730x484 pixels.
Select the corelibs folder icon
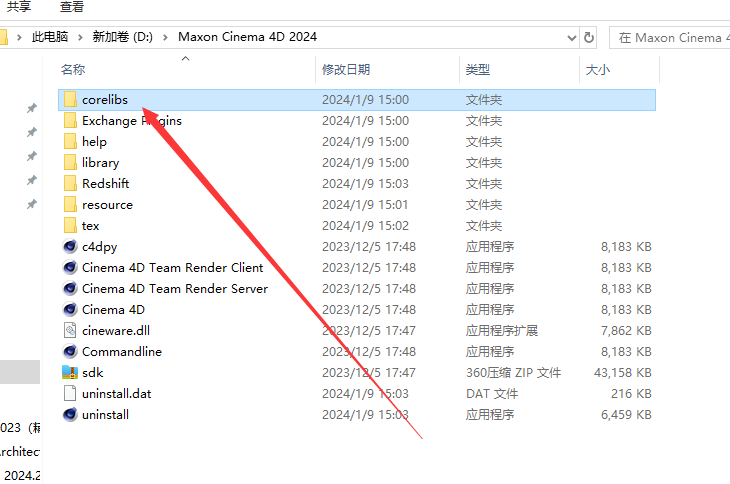click(70, 100)
